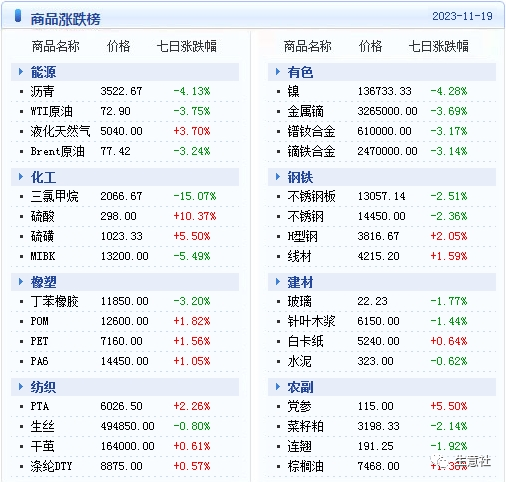Select the 党参 commodity name
Screen dimensions: 506x482
click(x=299, y=406)
